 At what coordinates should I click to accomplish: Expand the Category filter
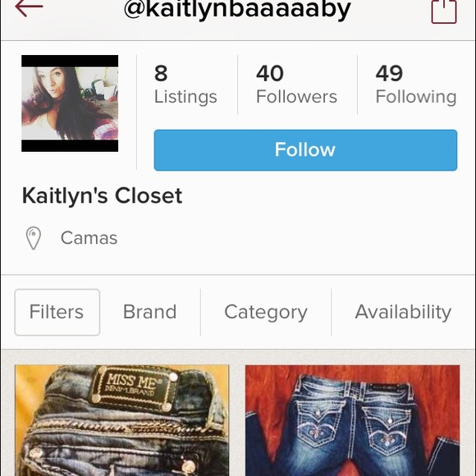[x=266, y=313]
